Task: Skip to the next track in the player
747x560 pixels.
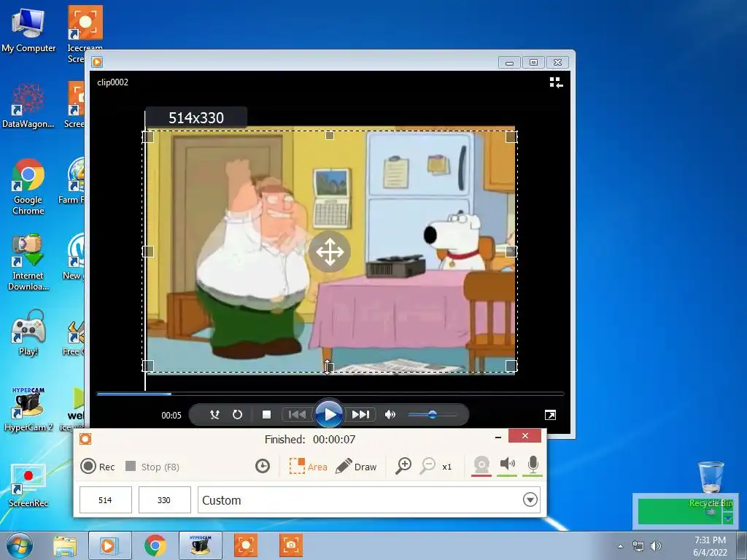Action: click(x=360, y=415)
